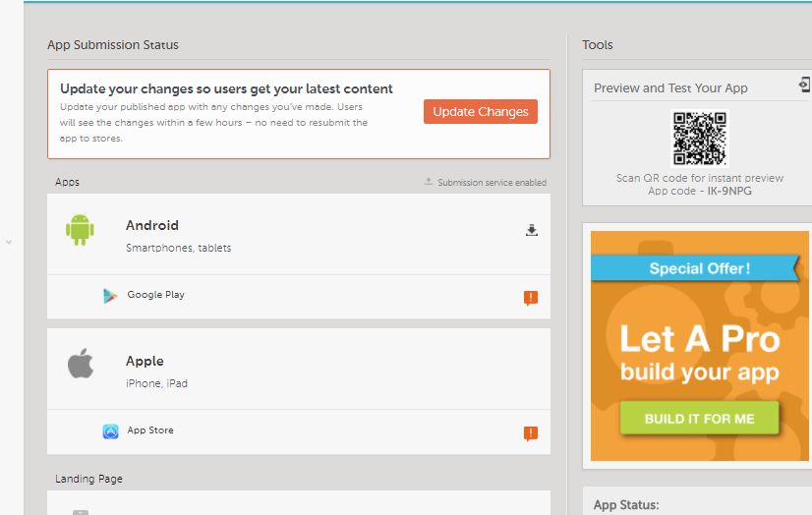Click the Preview and Test Your App heading
Viewport: 812px width, 515px height.
click(670, 88)
